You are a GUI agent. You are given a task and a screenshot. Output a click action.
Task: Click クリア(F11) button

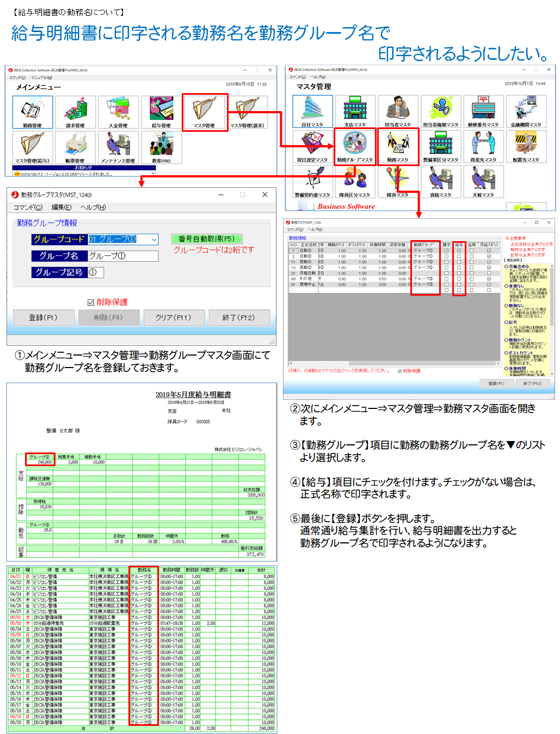[x=174, y=317]
